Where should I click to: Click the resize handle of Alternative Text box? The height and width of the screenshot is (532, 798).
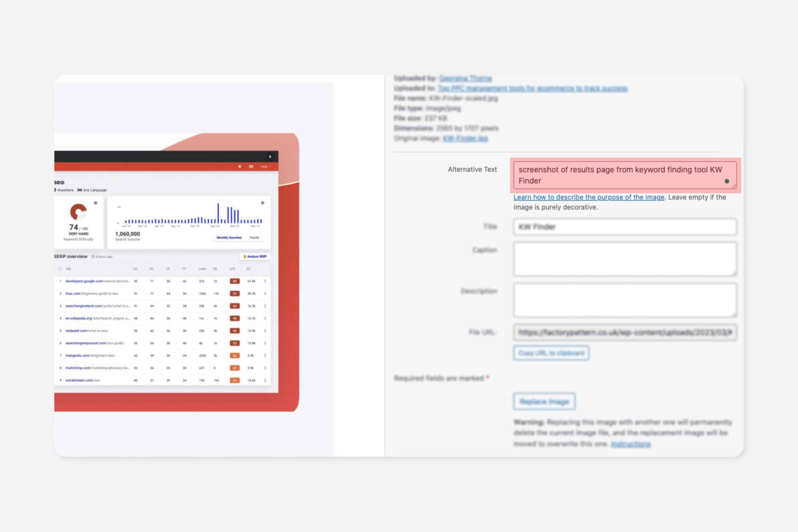click(734, 187)
